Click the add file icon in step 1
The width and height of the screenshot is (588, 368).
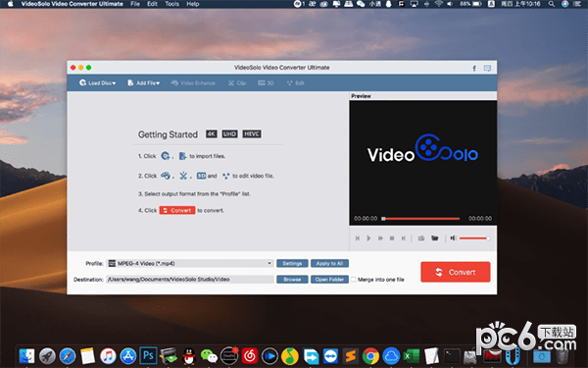[x=182, y=156]
